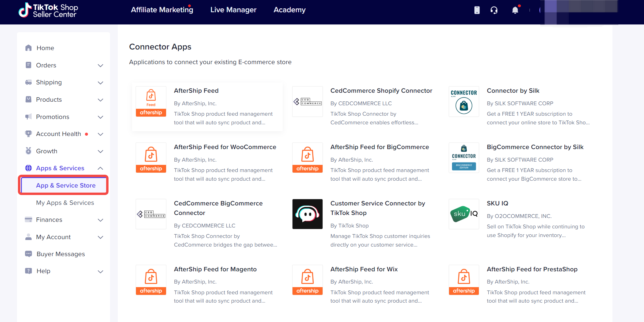Open AfterShip Feed for Wix title
The width and height of the screenshot is (644, 322).
coord(364,269)
